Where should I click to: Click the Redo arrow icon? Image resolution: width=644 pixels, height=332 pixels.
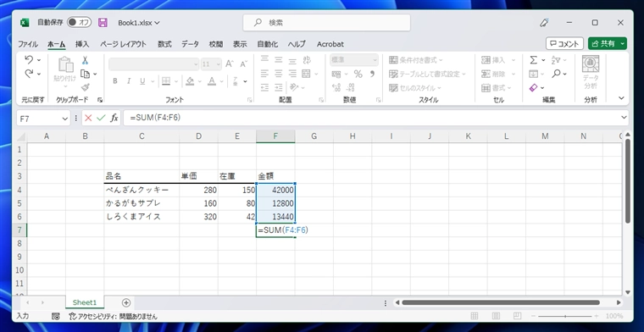click(x=29, y=74)
